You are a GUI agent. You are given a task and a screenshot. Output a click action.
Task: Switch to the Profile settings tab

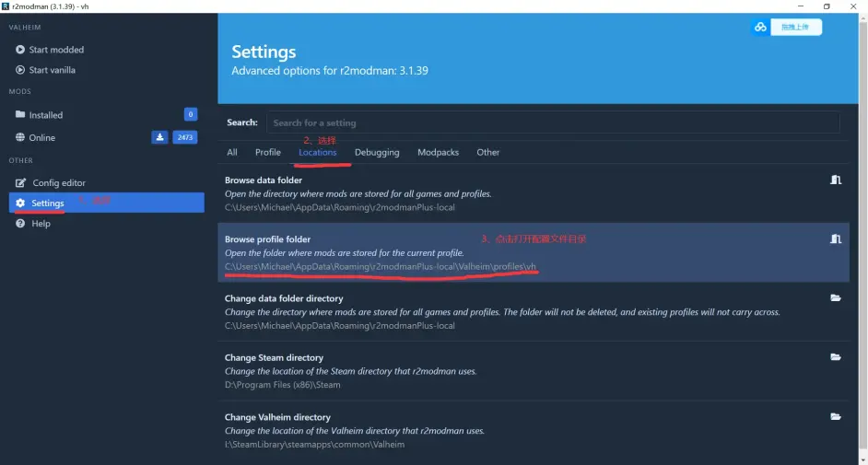pos(268,152)
